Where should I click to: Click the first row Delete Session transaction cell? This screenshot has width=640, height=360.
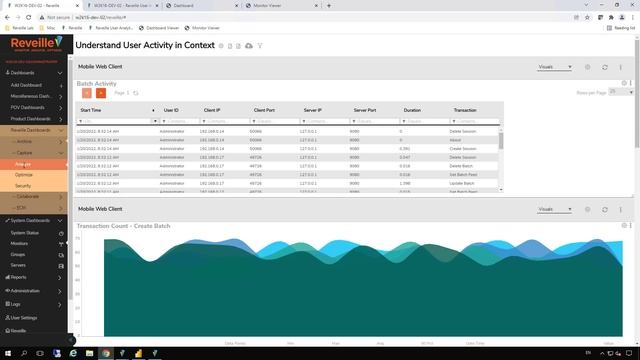(462, 131)
